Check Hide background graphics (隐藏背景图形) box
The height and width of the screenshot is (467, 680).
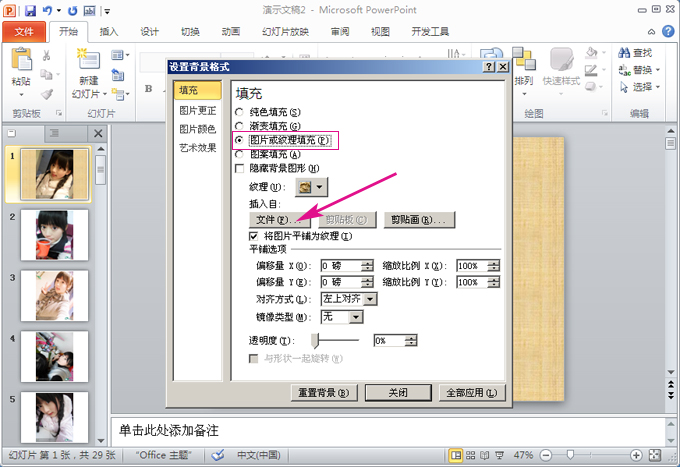(239, 168)
